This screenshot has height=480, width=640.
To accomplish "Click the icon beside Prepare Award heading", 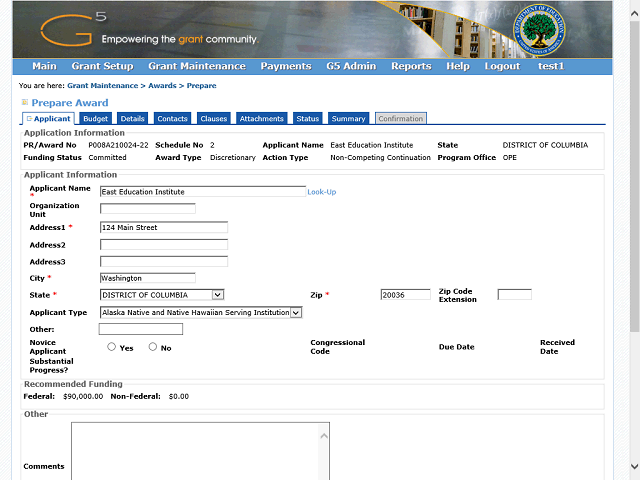I will (x=25, y=102).
